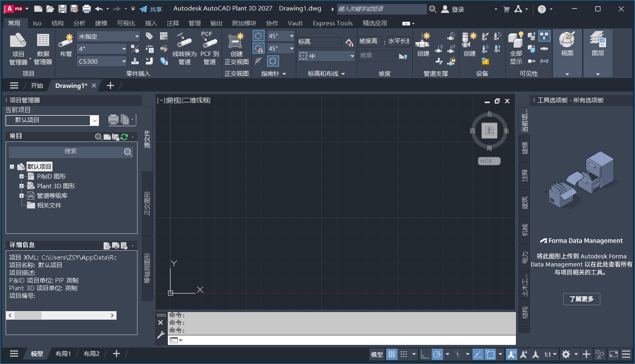
Task: Click the 搜索 project search field
Action: point(71,152)
